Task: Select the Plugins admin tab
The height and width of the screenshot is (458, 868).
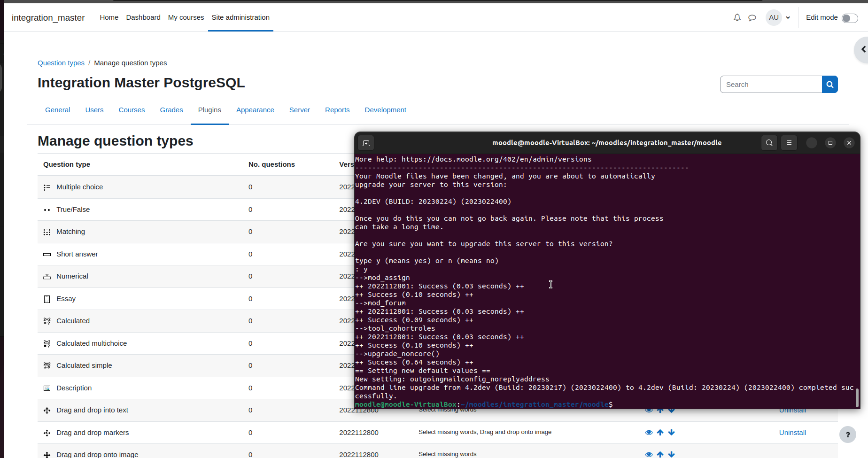Action: pyautogui.click(x=209, y=110)
